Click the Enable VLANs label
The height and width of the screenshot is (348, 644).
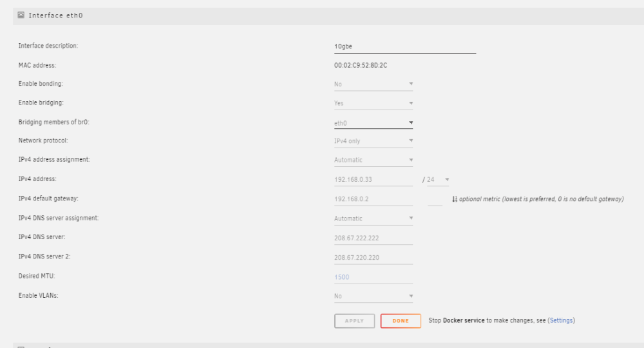pyautogui.click(x=38, y=295)
